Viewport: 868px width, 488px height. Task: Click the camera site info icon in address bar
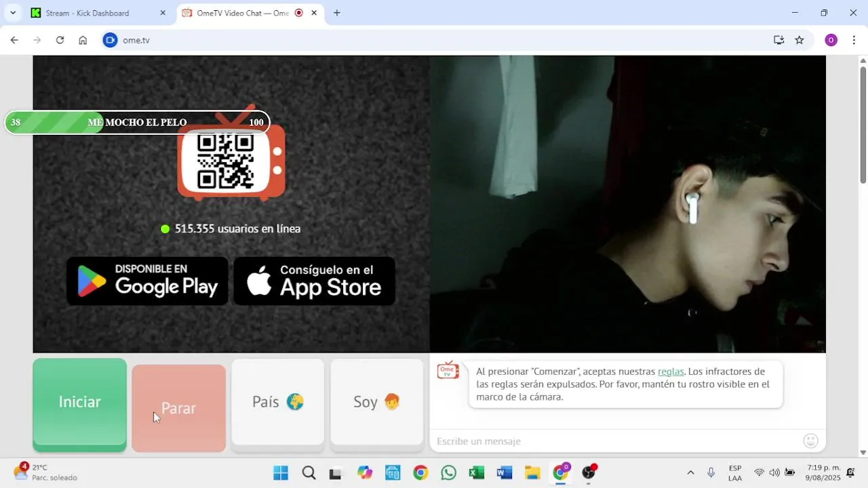click(110, 40)
